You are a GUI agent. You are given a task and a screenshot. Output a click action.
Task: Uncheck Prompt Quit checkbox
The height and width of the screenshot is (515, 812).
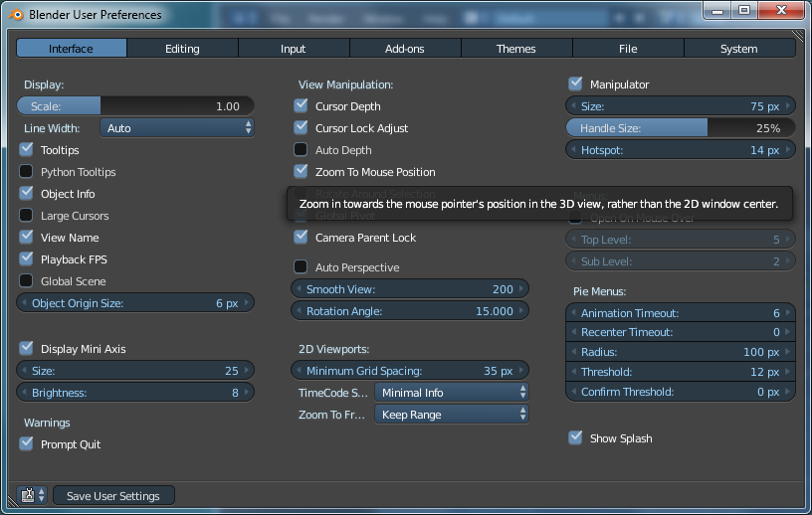point(26,444)
